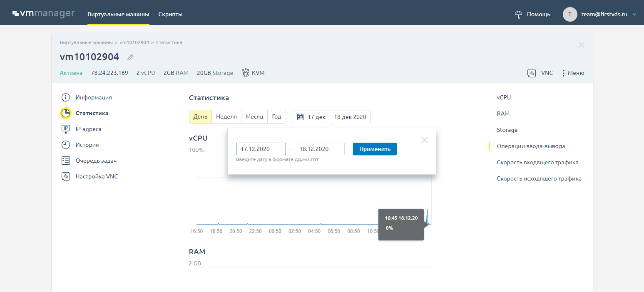This screenshot has width=644, height=292.
Task: Click the Статистика breadcrumb text
Action: coord(169,42)
